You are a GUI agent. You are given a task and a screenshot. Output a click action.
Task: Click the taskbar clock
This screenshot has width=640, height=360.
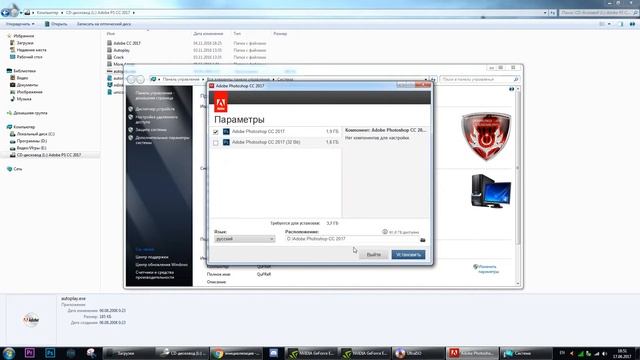(x=623, y=353)
